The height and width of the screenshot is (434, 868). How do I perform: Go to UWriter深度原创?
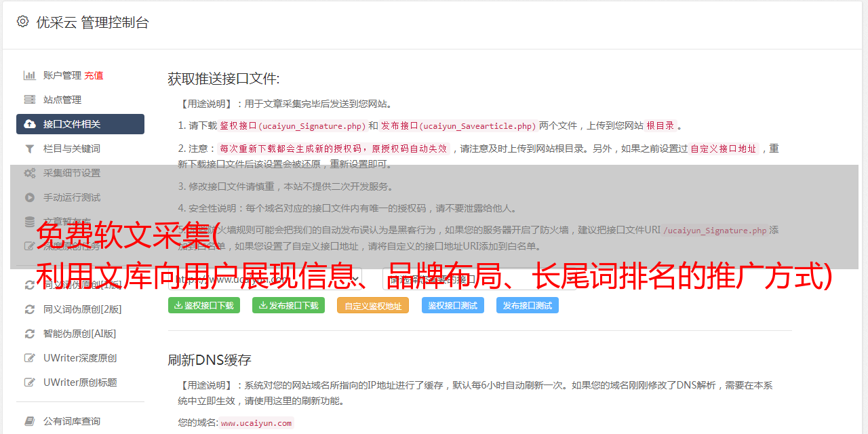pyautogui.click(x=80, y=358)
